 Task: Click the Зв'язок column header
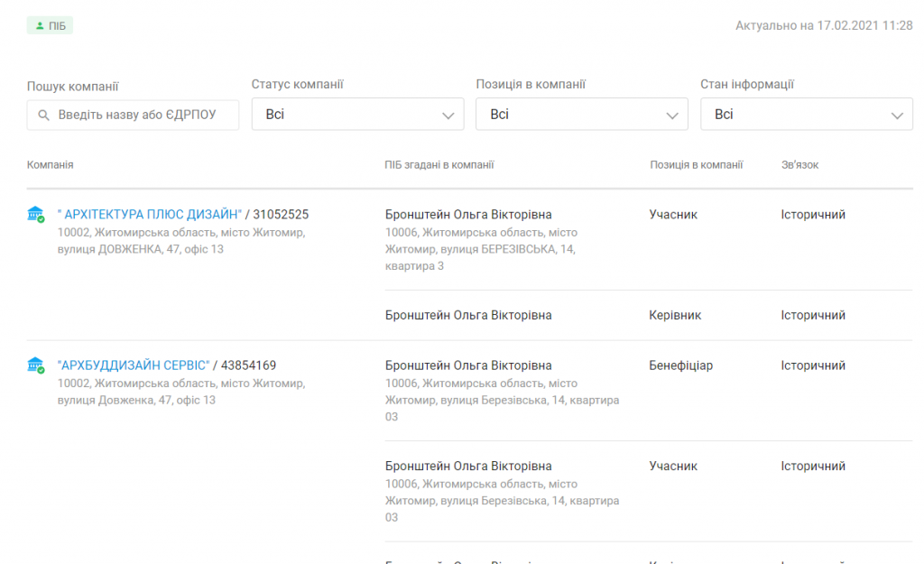pyautogui.click(x=799, y=165)
